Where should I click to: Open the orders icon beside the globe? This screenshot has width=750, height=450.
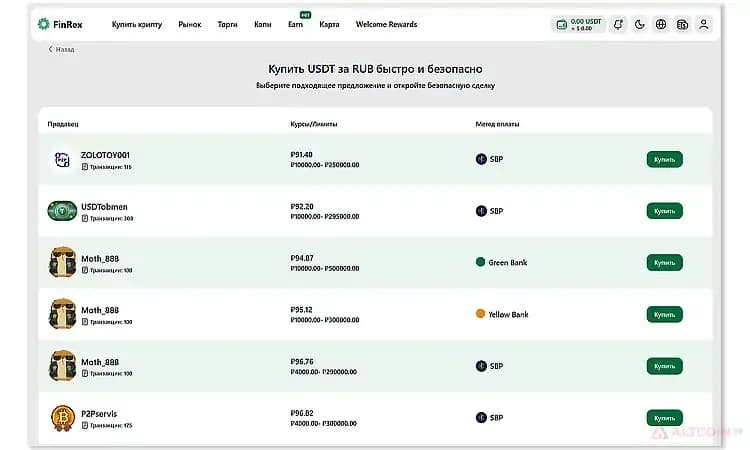683,24
